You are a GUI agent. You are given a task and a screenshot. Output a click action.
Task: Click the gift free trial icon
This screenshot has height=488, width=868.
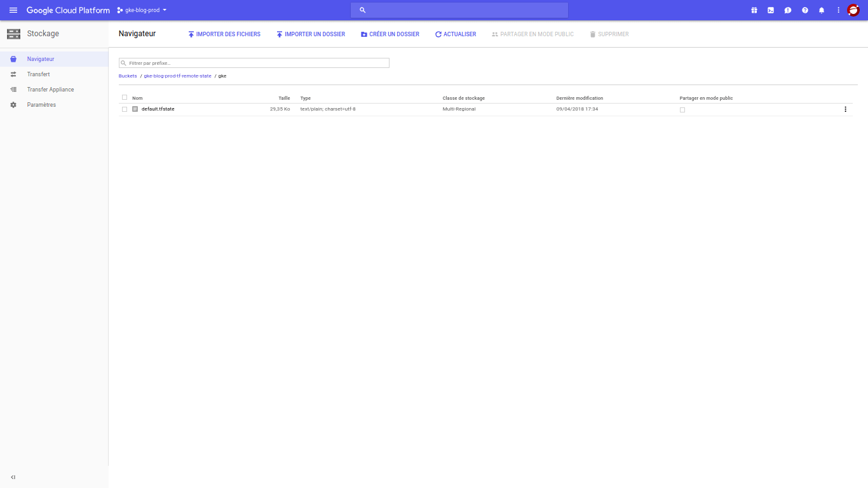(754, 10)
